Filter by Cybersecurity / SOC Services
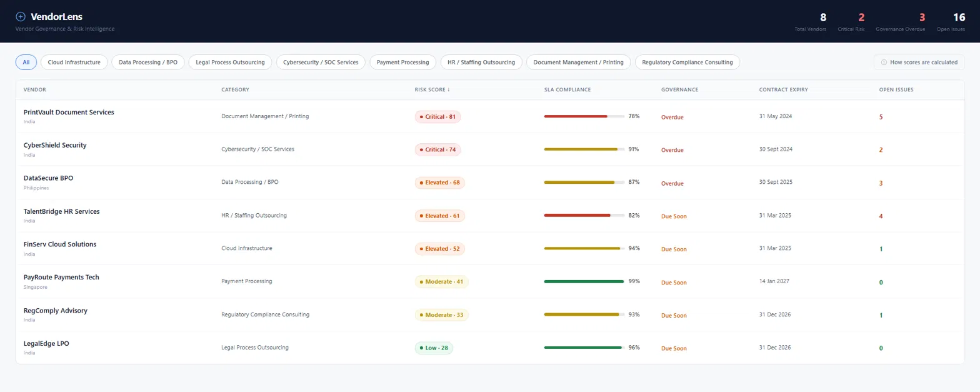Screen dimensions: 980x392 point(321,63)
